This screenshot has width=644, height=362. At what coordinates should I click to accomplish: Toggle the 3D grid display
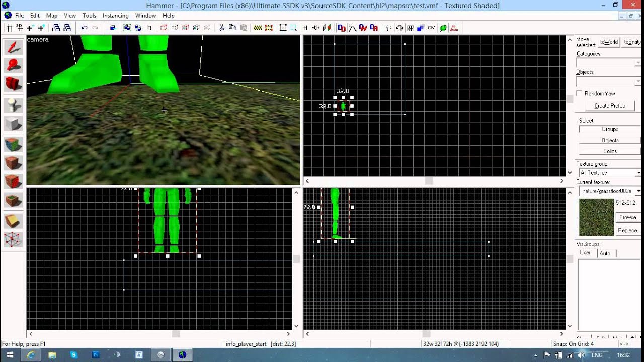(20, 28)
